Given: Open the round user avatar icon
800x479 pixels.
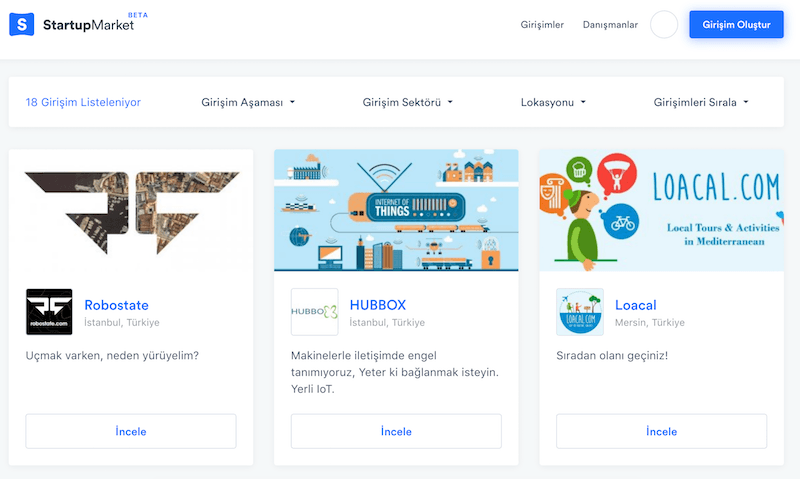Looking at the screenshot, I should (664, 25).
